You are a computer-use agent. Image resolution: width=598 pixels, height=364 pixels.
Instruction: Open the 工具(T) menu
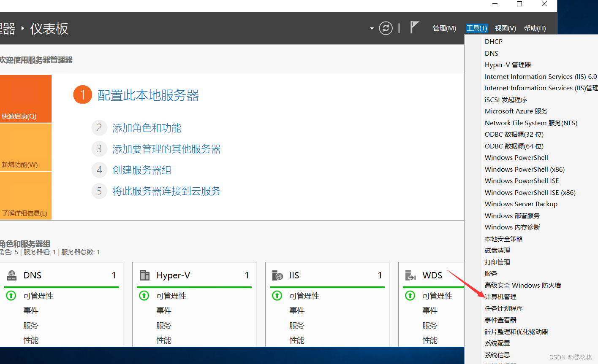tap(477, 28)
